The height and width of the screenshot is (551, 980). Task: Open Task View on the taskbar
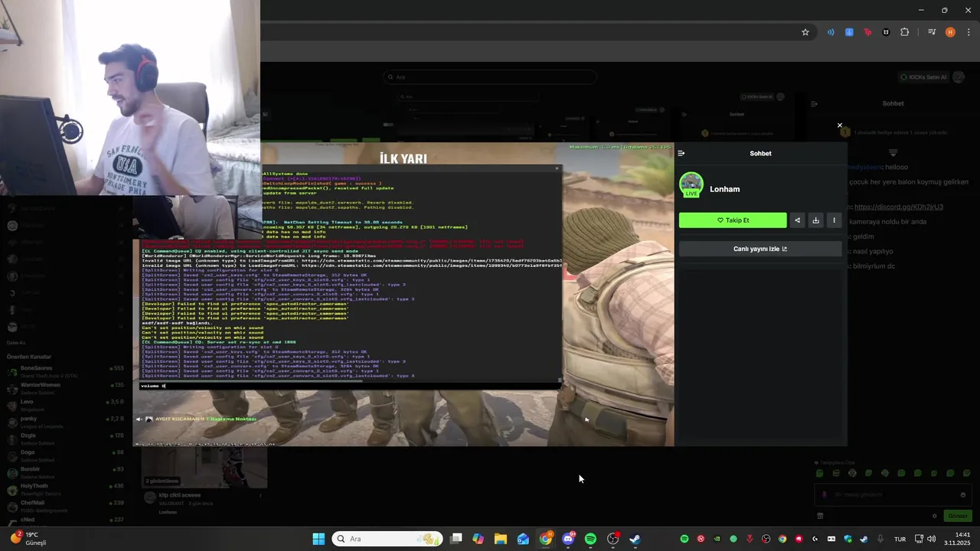[456, 539]
